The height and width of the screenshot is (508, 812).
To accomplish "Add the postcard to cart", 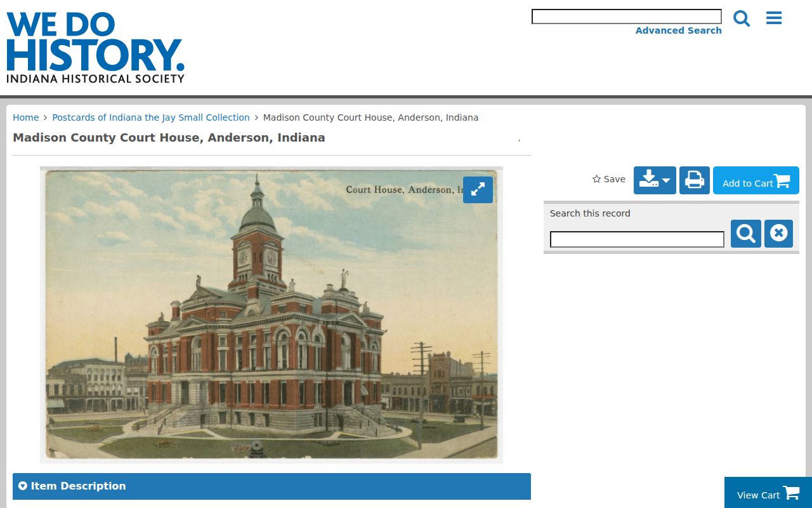I will click(756, 180).
